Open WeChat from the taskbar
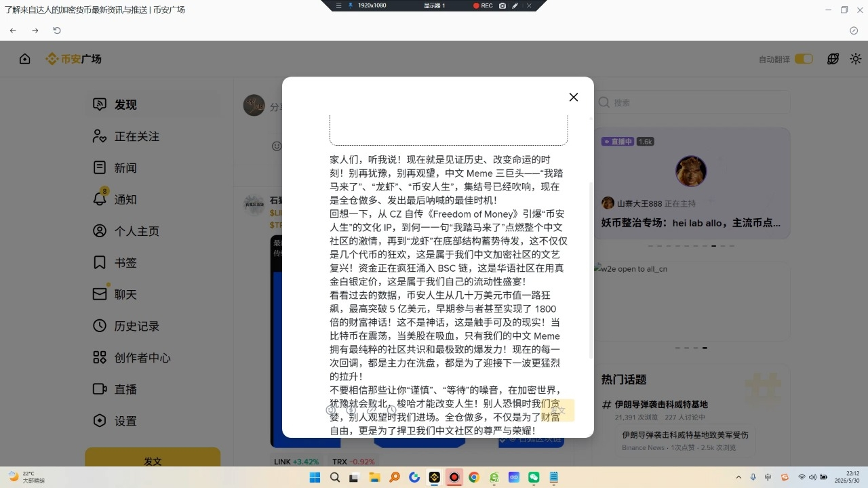This screenshot has width=868, height=488. coord(534,477)
